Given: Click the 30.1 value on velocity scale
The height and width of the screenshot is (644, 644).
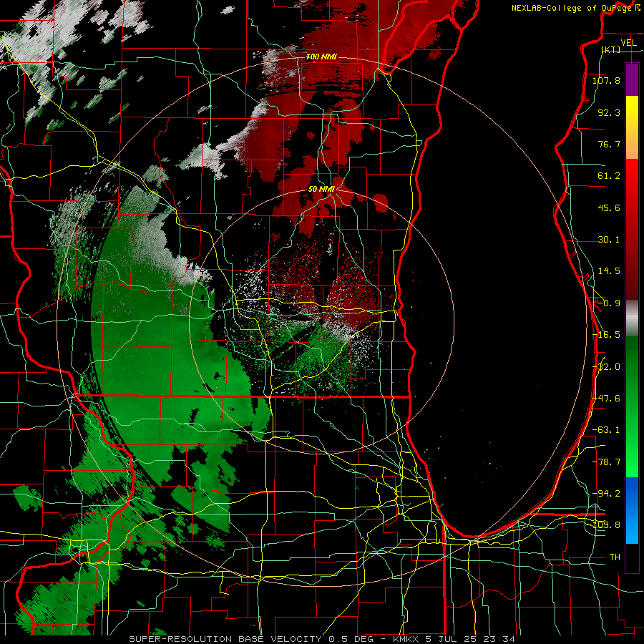Looking at the screenshot, I should click(609, 240).
